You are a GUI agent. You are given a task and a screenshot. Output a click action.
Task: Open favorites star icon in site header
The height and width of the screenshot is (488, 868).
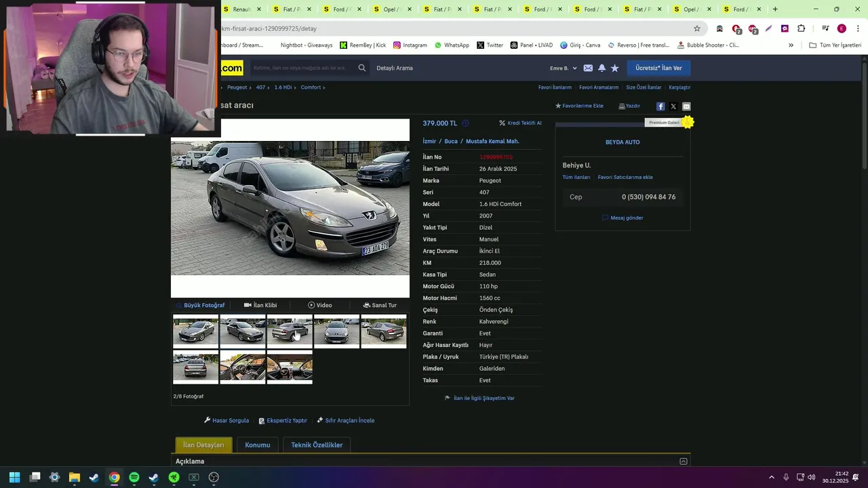[615, 68]
